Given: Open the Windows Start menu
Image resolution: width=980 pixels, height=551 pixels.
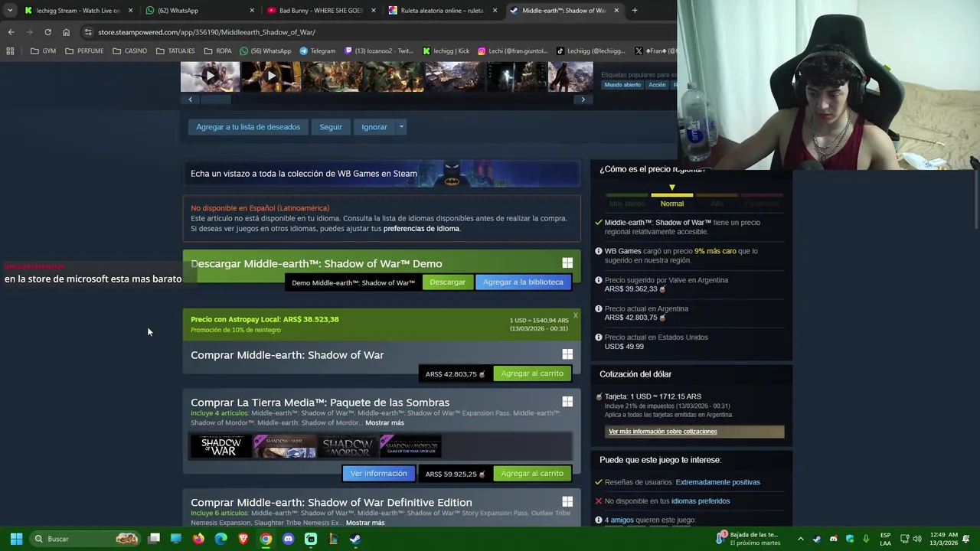Looking at the screenshot, I should tap(16, 539).
